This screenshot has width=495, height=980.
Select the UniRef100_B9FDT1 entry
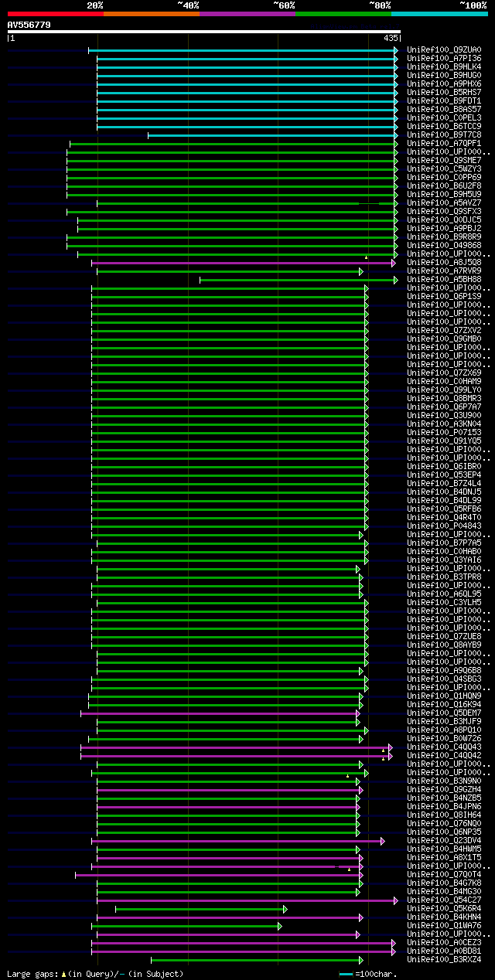(x=444, y=101)
